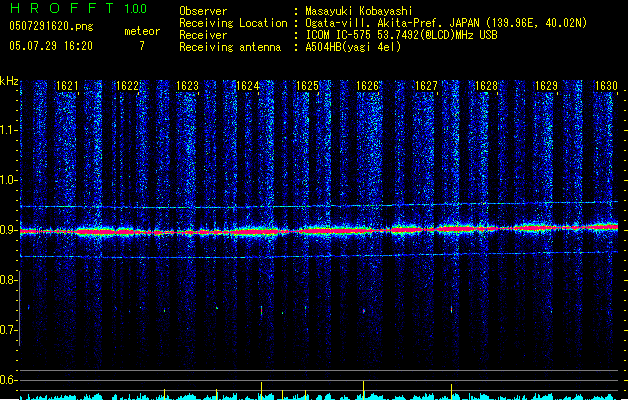The width and height of the screenshot is (629, 400).
Task: Click the 0.9 frequency axis label
Action: (x=8, y=230)
